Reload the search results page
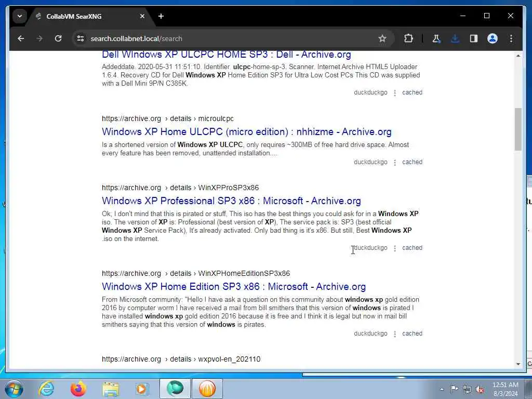The height and width of the screenshot is (399, 532). (58, 38)
